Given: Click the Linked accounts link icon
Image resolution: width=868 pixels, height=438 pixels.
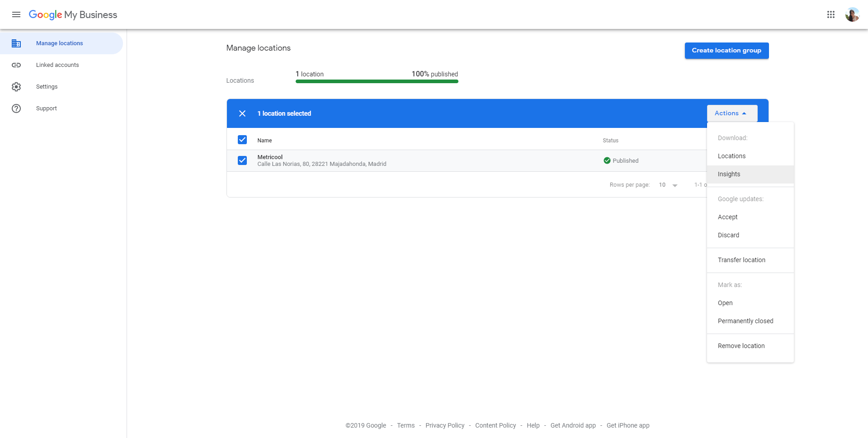Looking at the screenshot, I should [16, 65].
